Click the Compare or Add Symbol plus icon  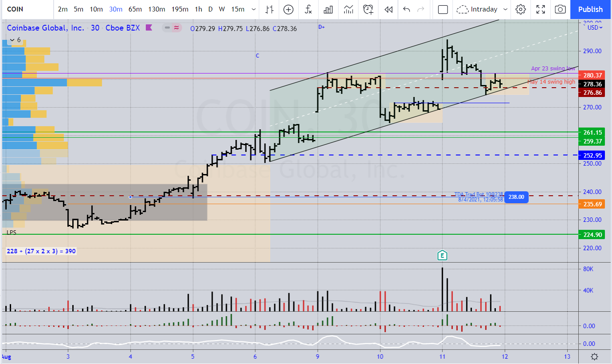pos(288,9)
